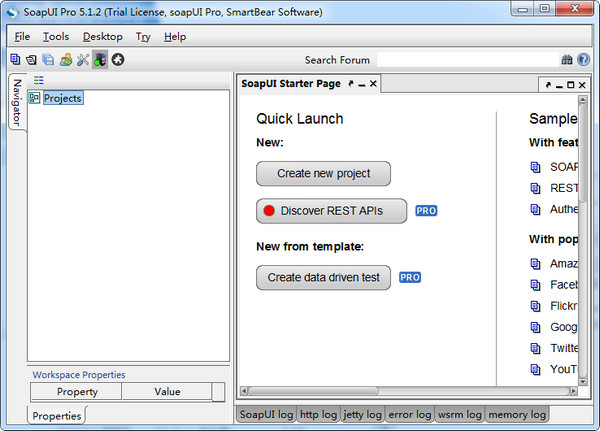Click the YouTube sample project icon
Viewport: 600px width, 431px height.
tap(535, 369)
